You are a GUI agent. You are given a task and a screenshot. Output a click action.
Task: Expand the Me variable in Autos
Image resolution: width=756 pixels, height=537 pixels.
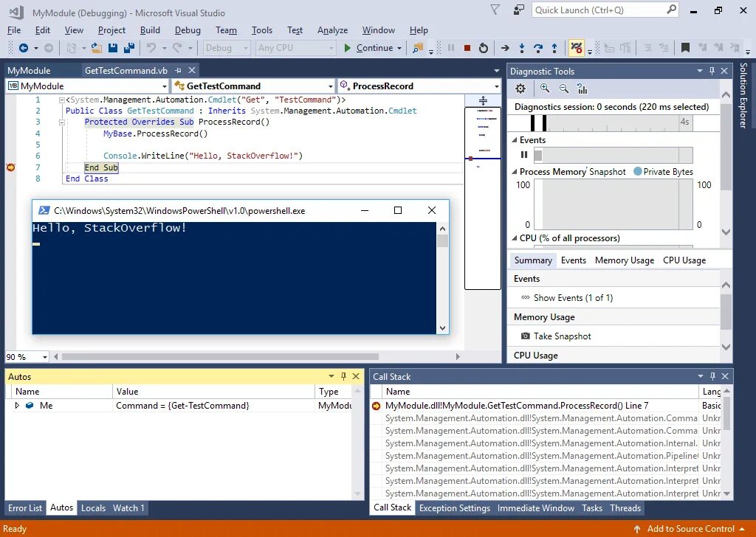pyautogui.click(x=18, y=406)
